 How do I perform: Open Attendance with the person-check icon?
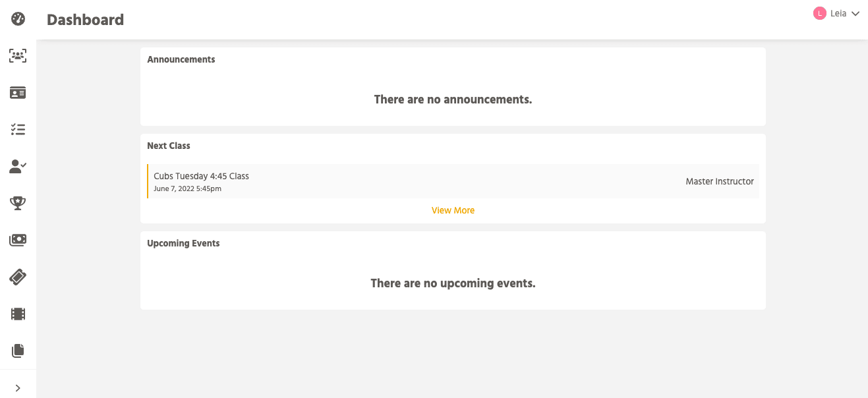(18, 166)
